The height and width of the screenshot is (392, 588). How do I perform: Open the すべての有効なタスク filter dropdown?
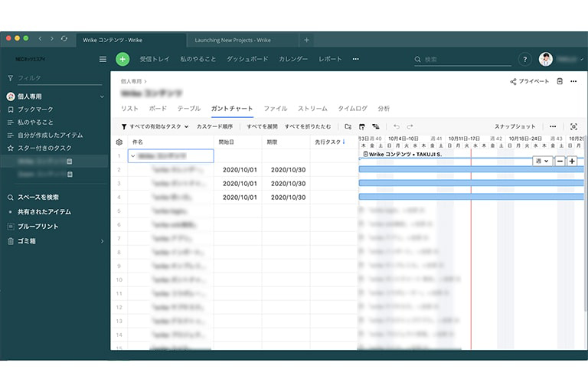point(155,126)
